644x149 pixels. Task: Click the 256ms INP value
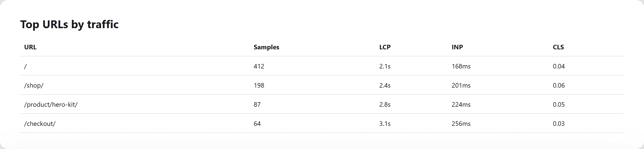click(461, 124)
